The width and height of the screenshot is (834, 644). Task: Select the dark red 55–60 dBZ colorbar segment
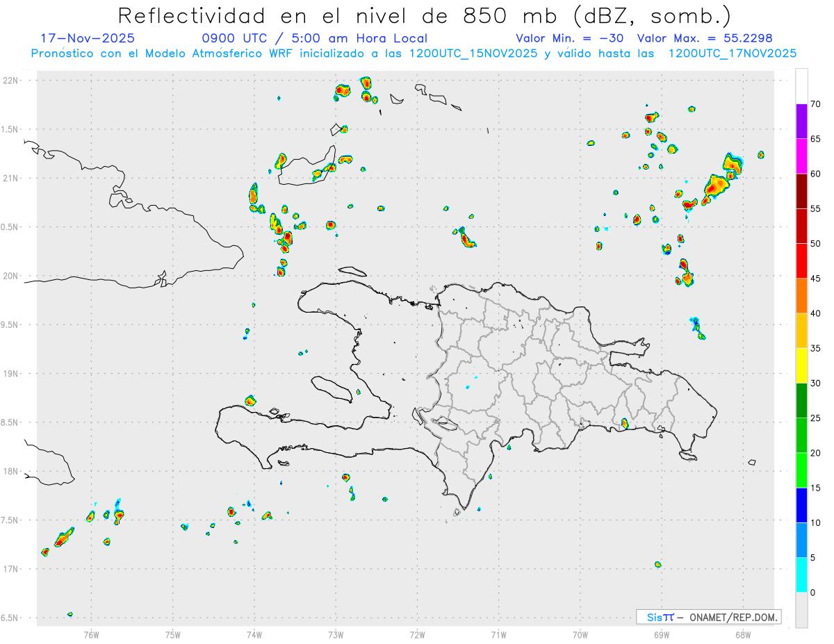[801, 191]
